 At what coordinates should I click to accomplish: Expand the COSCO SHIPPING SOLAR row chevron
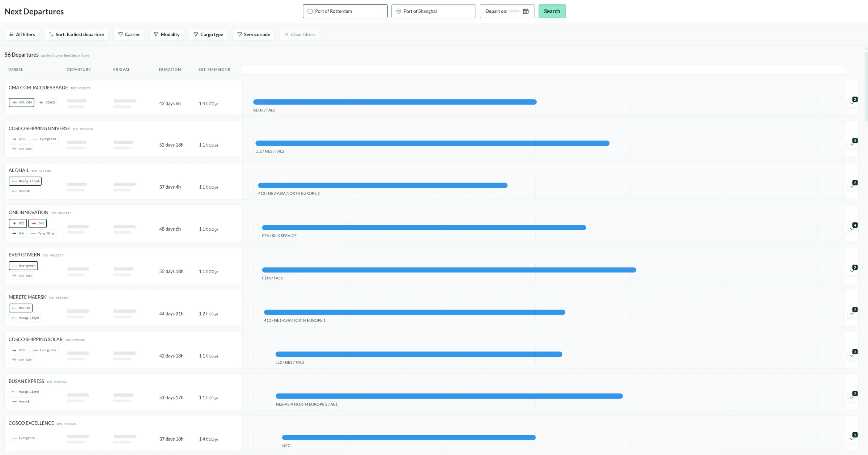[852, 355]
